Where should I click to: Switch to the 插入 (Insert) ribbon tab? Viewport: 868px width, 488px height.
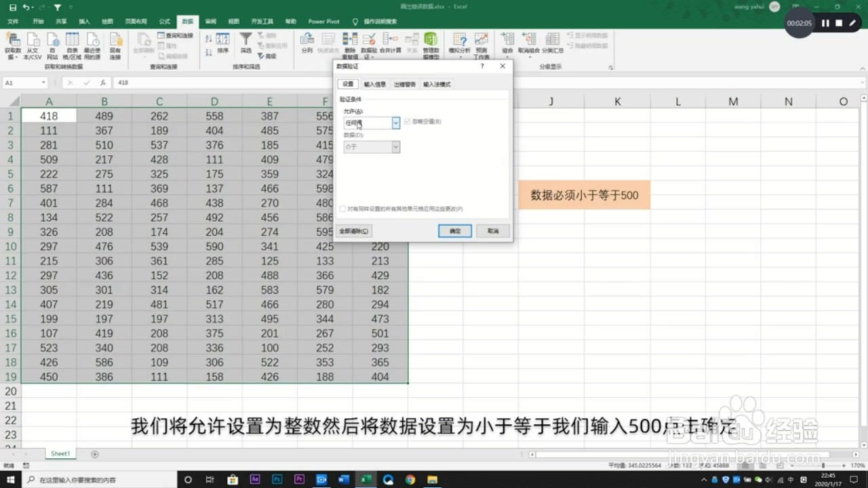[84, 21]
